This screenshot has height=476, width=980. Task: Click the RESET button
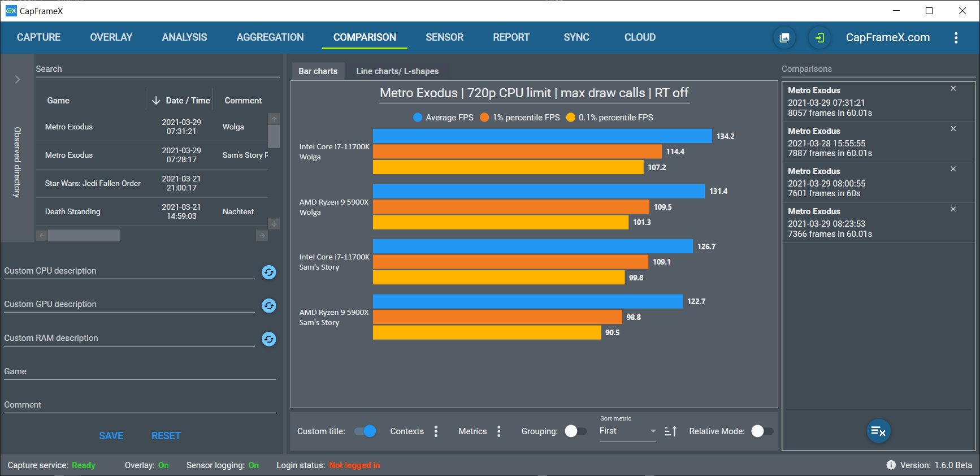pyautogui.click(x=166, y=436)
